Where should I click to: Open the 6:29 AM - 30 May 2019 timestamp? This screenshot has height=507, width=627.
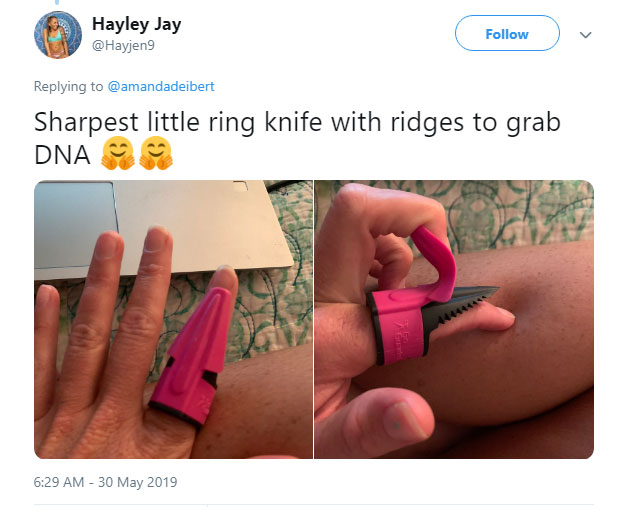point(106,482)
